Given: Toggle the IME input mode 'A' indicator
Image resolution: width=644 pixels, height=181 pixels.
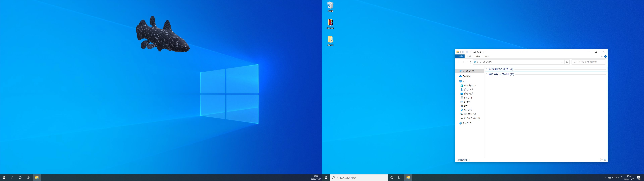Looking at the screenshot, I should pyautogui.click(x=622, y=178).
